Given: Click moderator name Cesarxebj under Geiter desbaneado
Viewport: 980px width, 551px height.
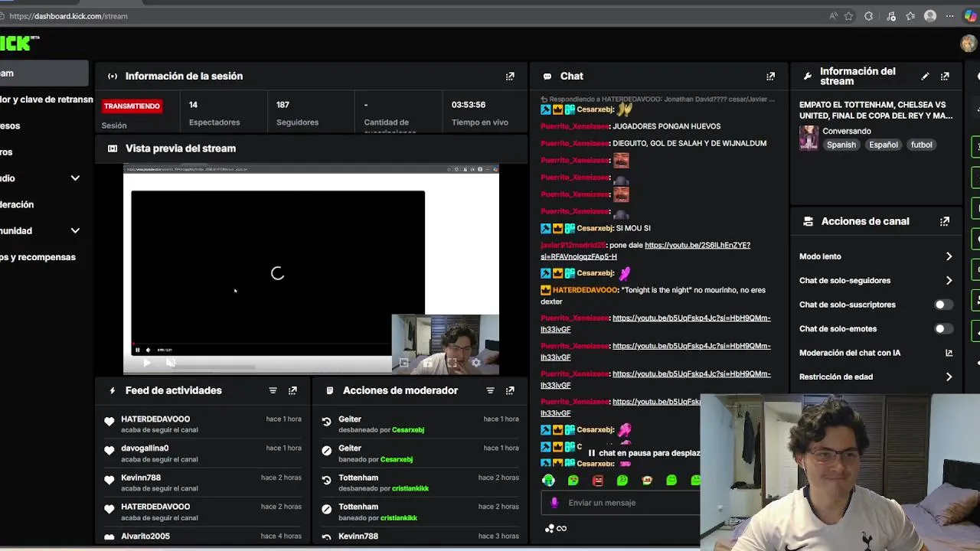Looking at the screenshot, I should point(408,430).
